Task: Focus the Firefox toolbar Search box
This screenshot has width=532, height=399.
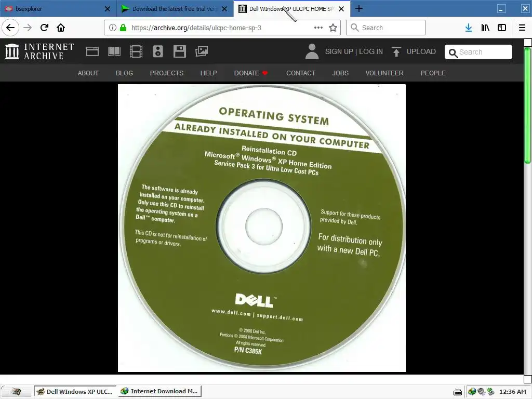Action: [x=385, y=28]
